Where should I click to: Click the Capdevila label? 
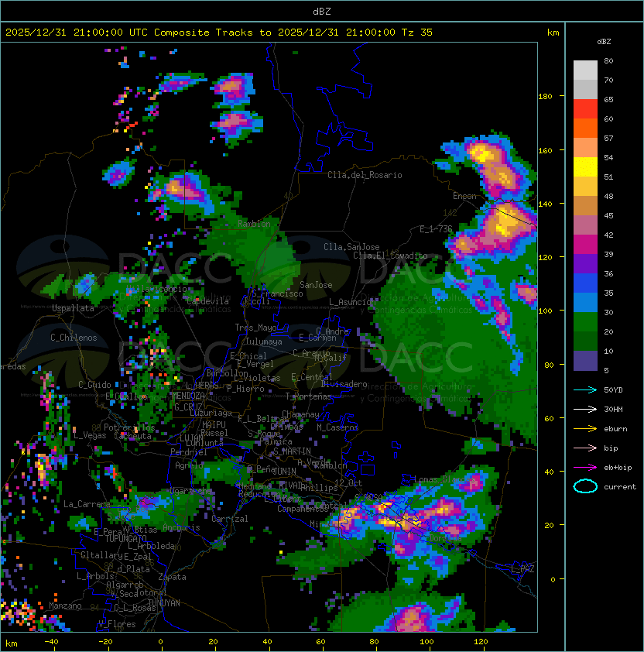pyautogui.click(x=207, y=301)
